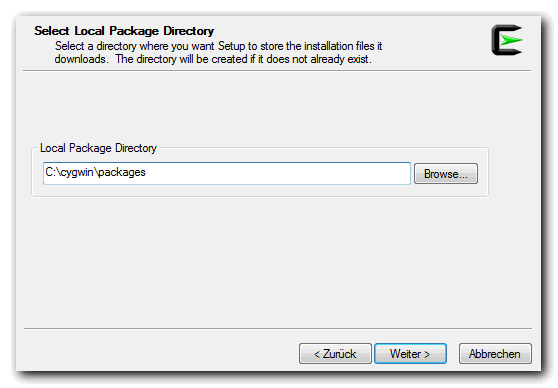Click the group box border below the path field
The height and width of the screenshot is (388, 558).
tap(260, 196)
